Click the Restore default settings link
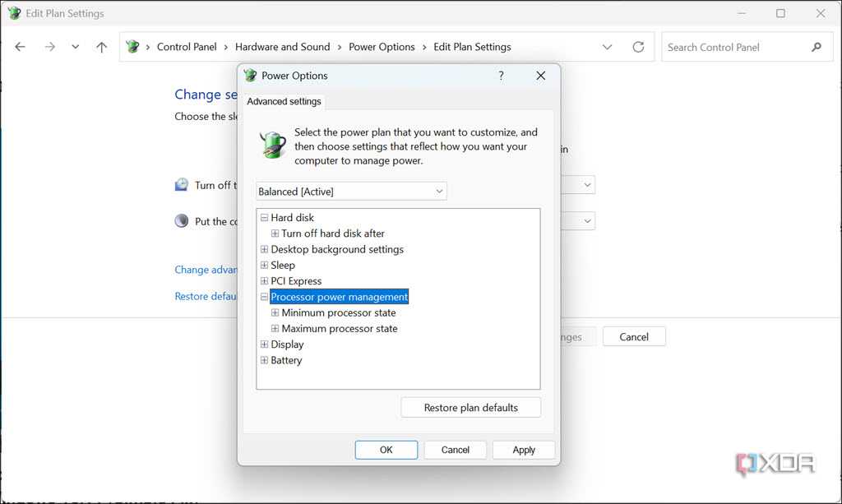The height and width of the screenshot is (504, 842). [x=205, y=296]
